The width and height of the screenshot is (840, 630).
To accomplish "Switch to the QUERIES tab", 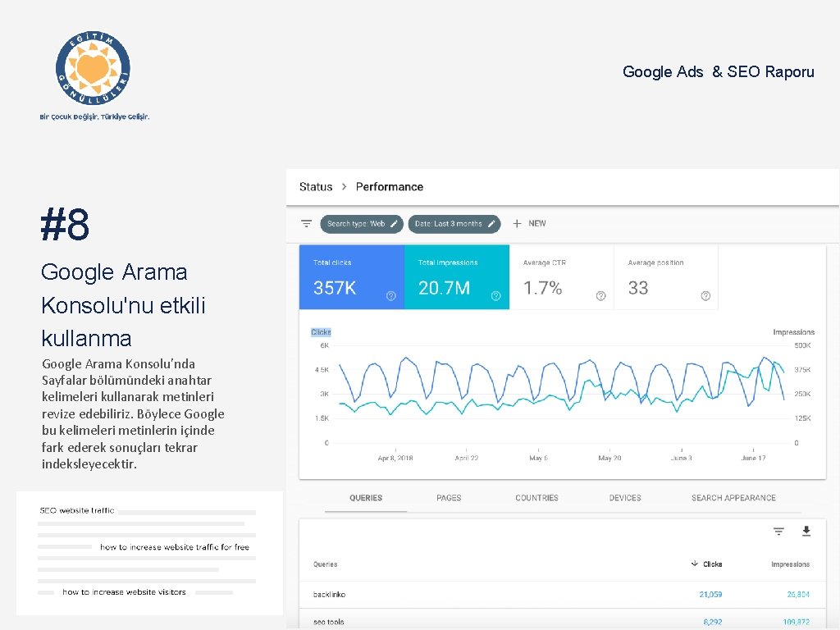I will [366, 498].
